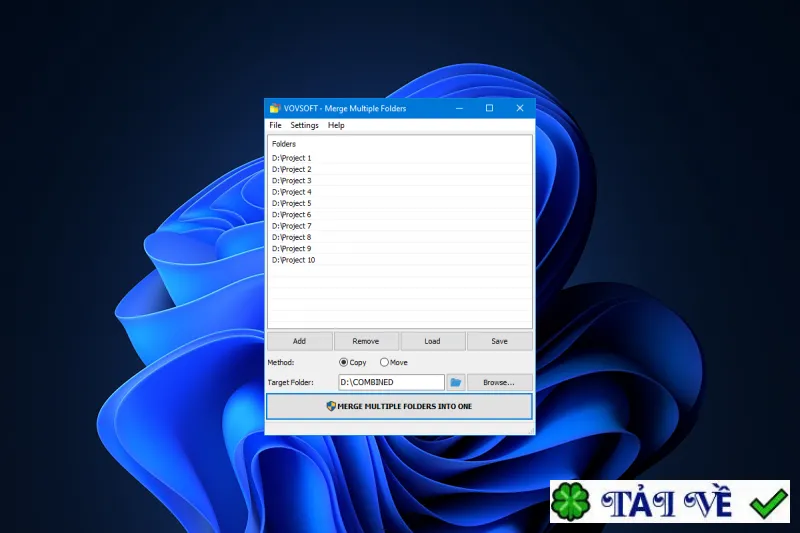Click the green clover icon on the banner

[570, 502]
